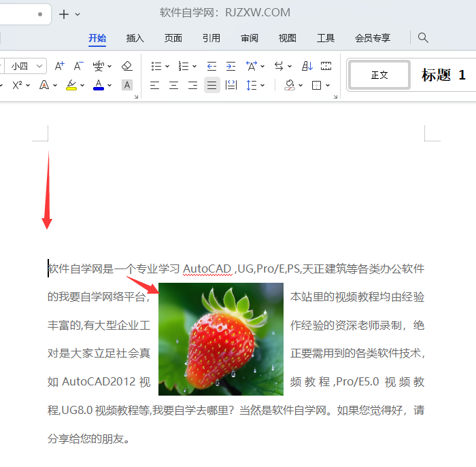Screen dimensions: 476x467
Task: Open the 视图 tab
Action: [x=288, y=38]
